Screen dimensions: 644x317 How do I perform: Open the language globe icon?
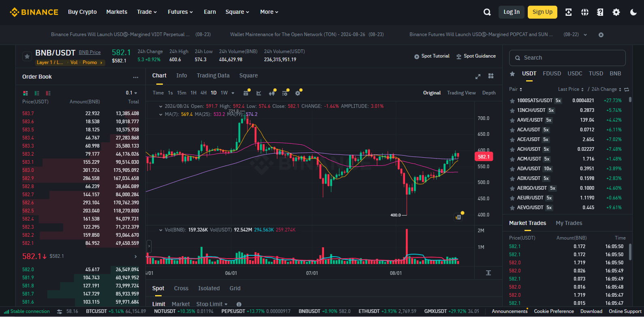pos(585,12)
